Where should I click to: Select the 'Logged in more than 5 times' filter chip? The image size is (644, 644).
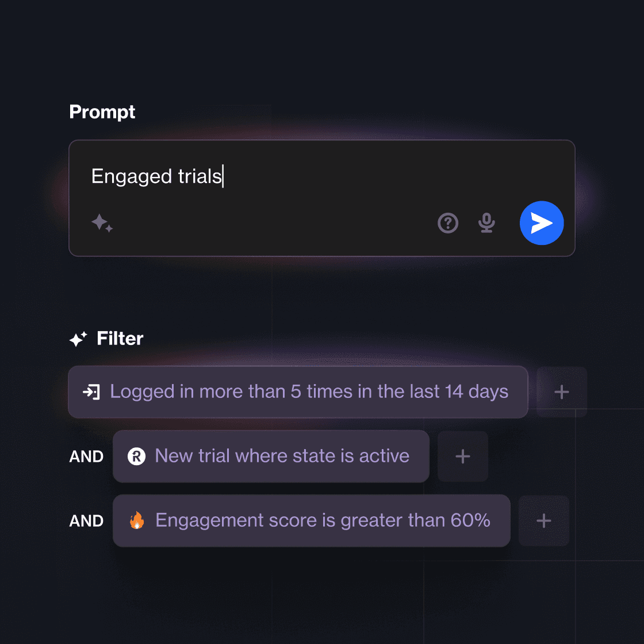(x=298, y=392)
